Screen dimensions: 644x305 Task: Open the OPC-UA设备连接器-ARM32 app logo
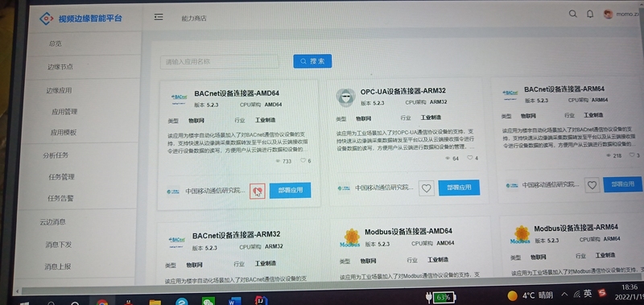(x=345, y=97)
